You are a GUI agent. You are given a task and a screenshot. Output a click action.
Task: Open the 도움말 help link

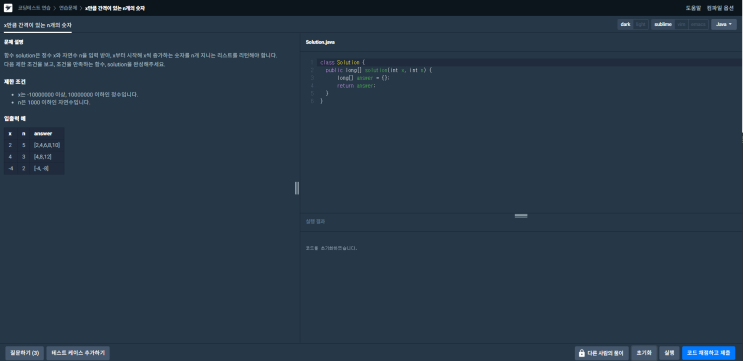[693, 8]
